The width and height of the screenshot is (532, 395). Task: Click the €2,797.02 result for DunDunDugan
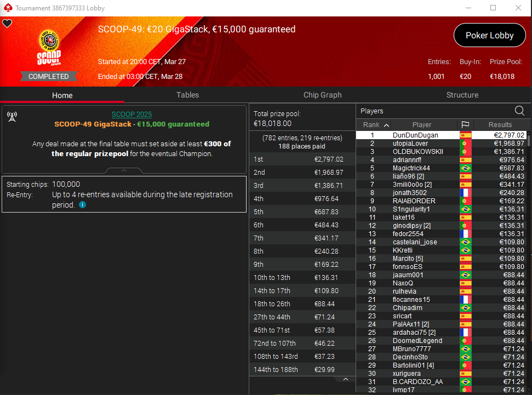pos(509,135)
